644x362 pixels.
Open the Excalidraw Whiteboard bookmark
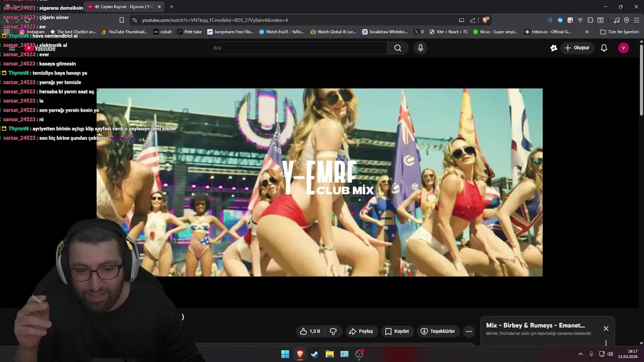pyautogui.click(x=384, y=32)
